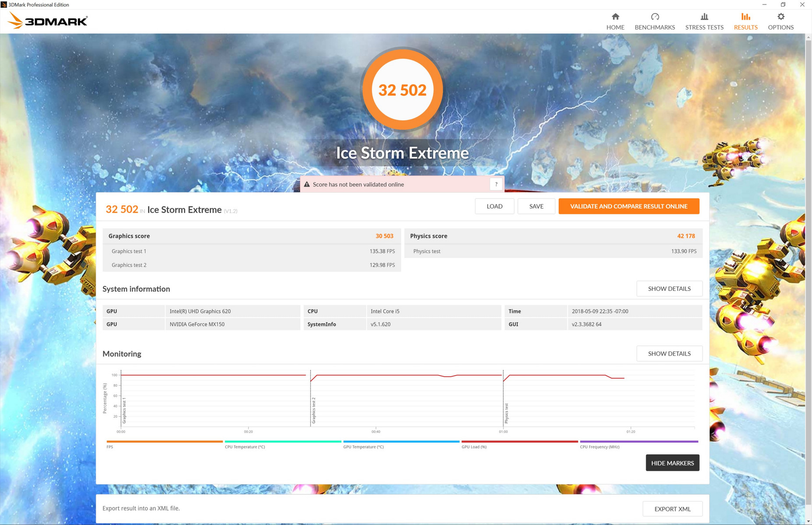Click the Ice Storm Extreme title
Image resolution: width=812 pixels, height=525 pixels.
402,153
